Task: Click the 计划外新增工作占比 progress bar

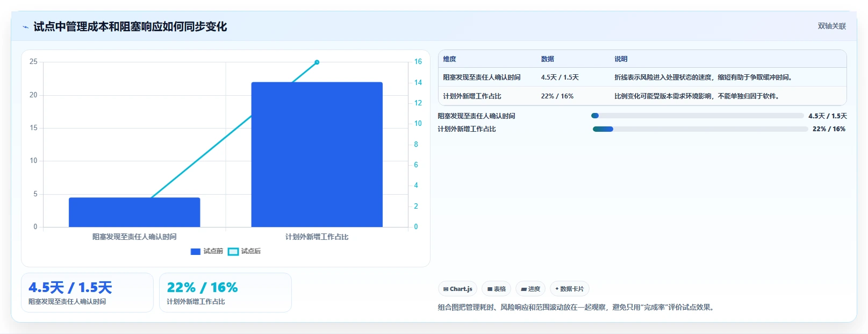Action: pyautogui.click(x=700, y=129)
